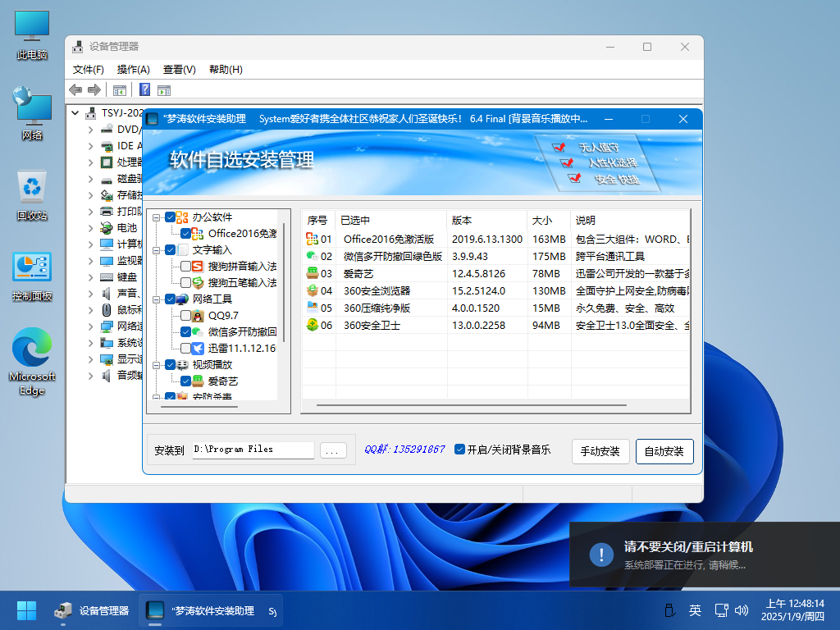Click the WeChat icon in row 02
840x630 pixels.
click(312, 256)
